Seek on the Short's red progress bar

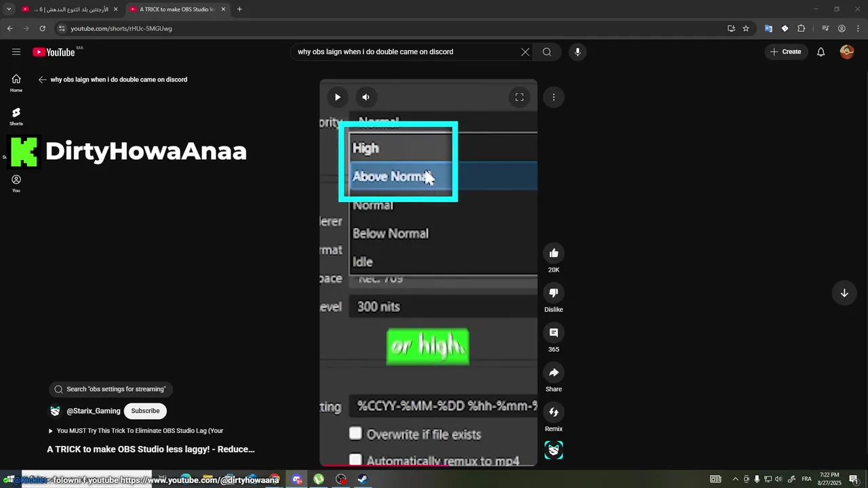429,465
